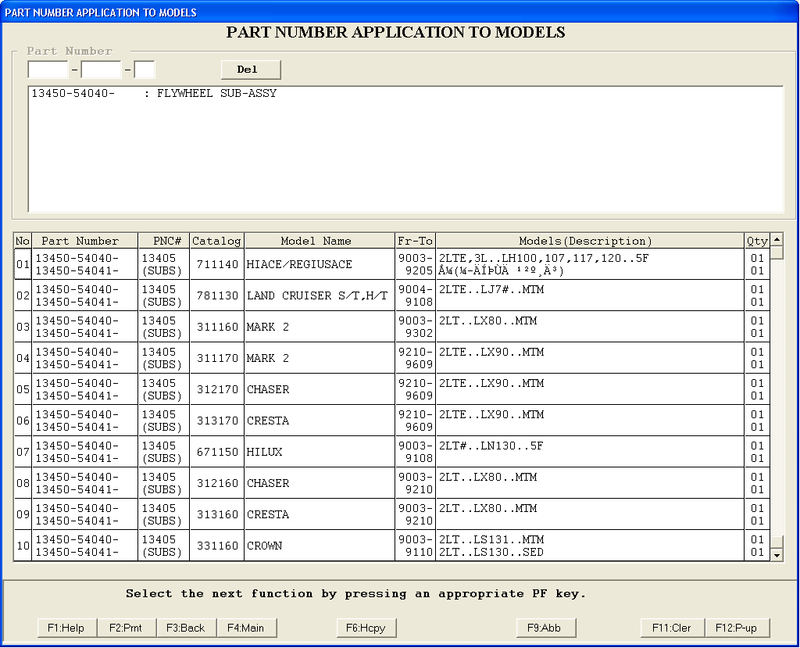This screenshot has width=800, height=648.
Task: Go back using F3:Back button
Action: [186, 628]
